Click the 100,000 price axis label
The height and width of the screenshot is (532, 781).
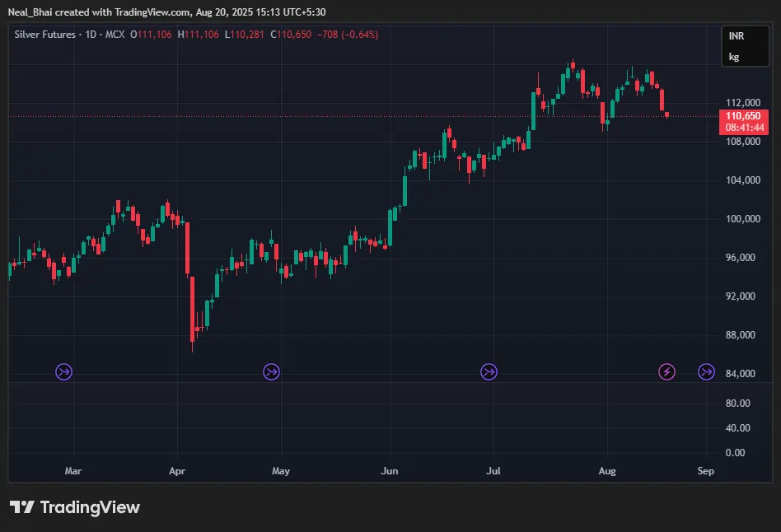pos(742,219)
